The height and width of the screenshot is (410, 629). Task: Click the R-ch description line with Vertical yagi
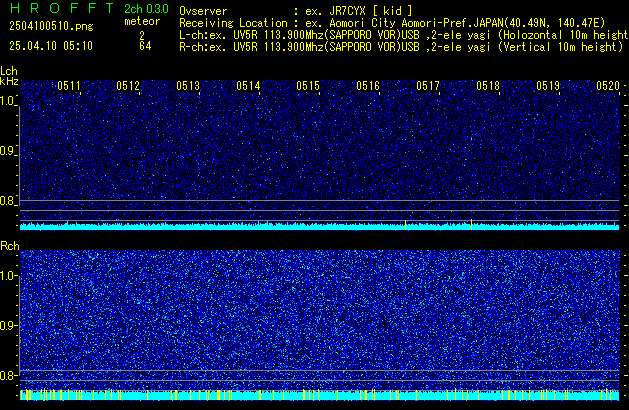401,47
